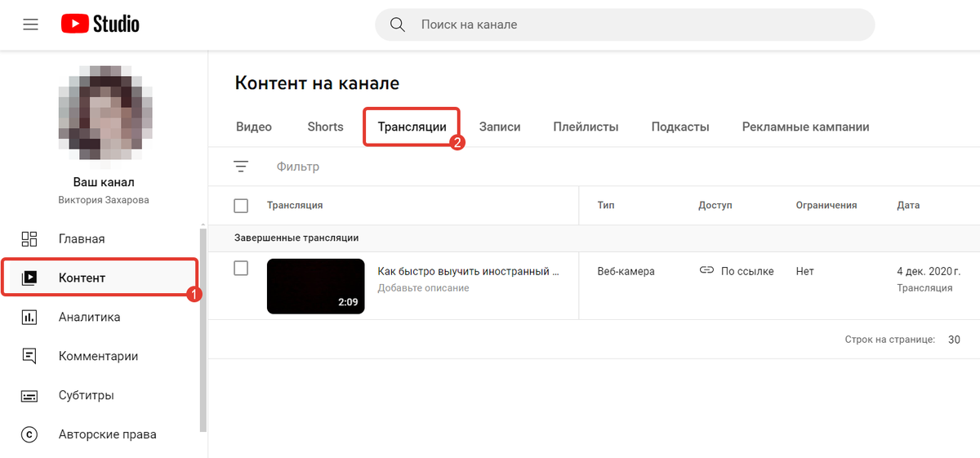Click the Строк на странице label

890,340
